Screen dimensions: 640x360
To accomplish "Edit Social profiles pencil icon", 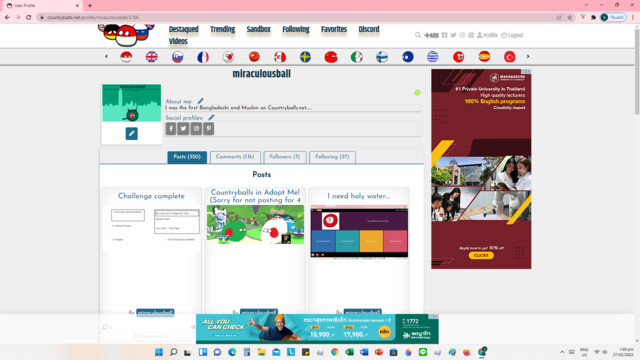I will tap(211, 118).
